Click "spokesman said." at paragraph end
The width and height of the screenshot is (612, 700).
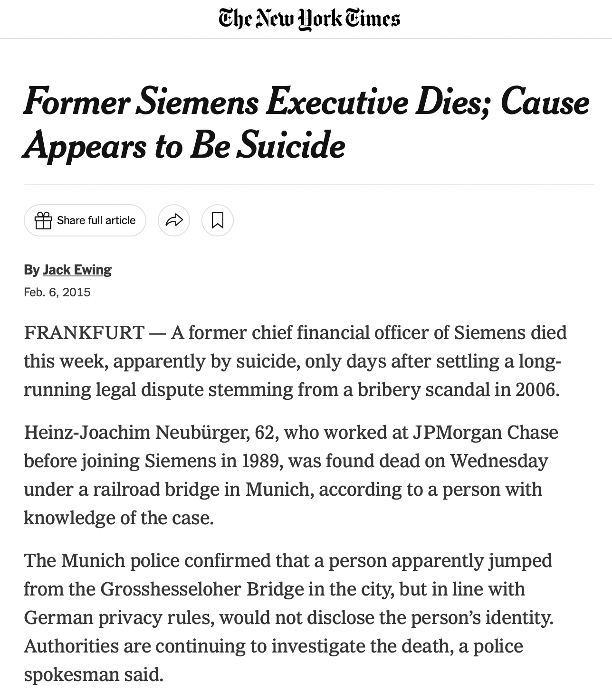[94, 674]
